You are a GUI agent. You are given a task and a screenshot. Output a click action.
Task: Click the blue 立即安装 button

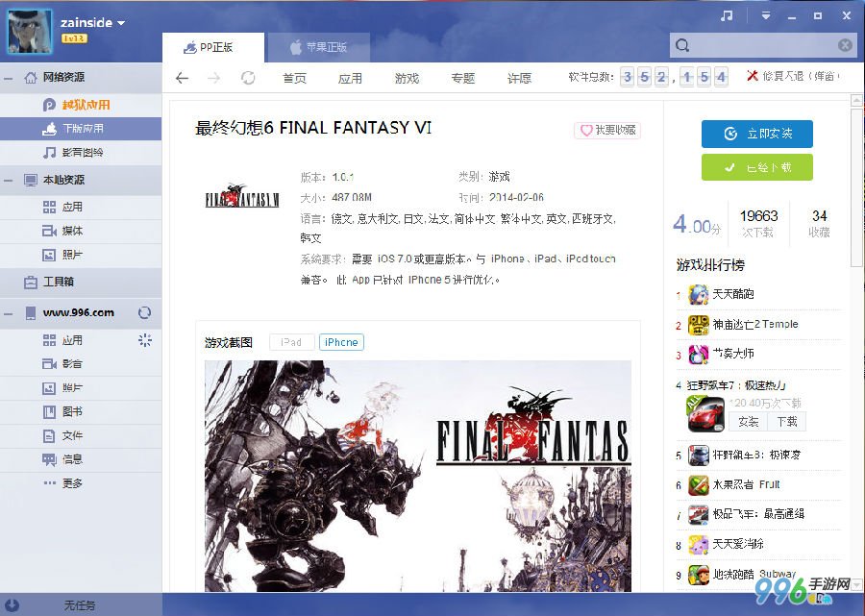(x=757, y=134)
